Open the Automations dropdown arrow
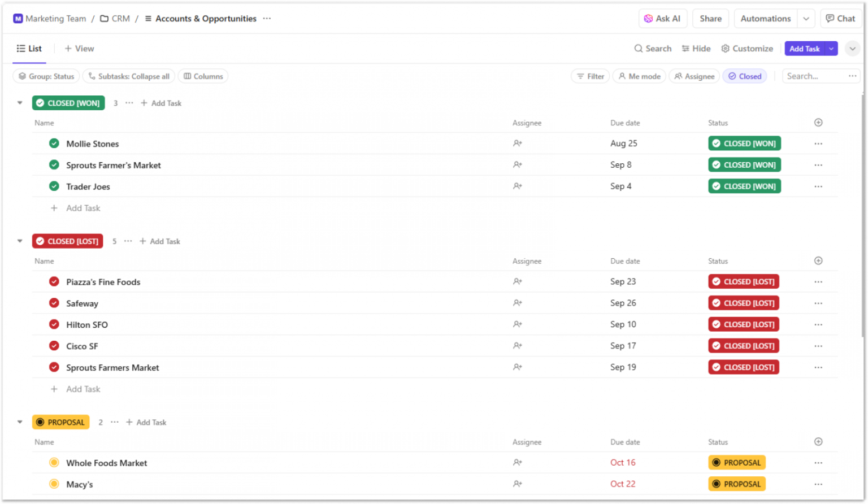 [x=806, y=19]
